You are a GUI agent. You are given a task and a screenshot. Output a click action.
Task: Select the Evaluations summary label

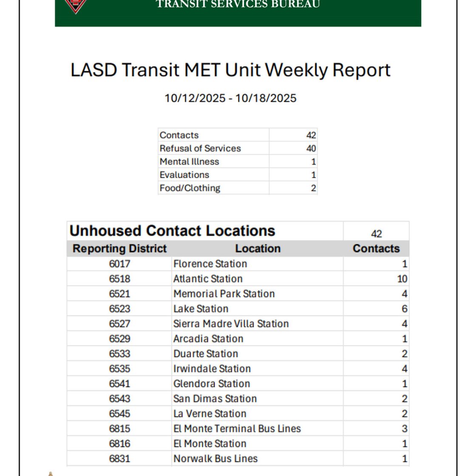pos(184,175)
